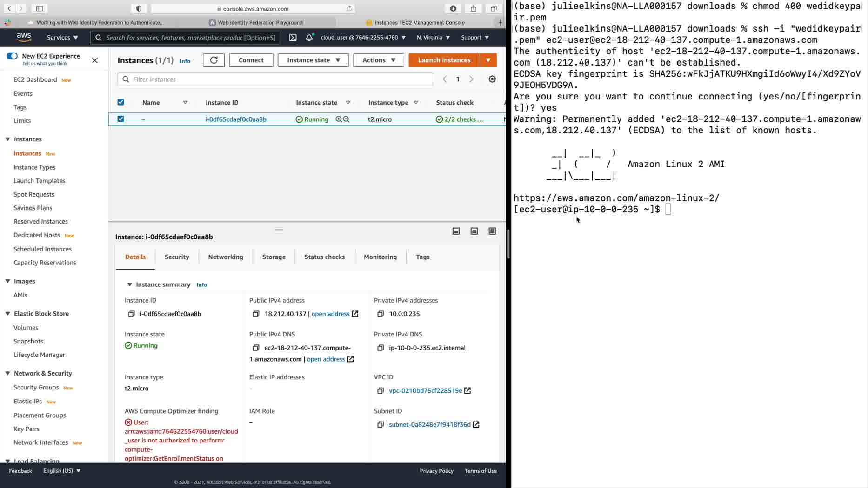Open VPC ID external link icon
The height and width of the screenshot is (488, 868).
coord(467,390)
